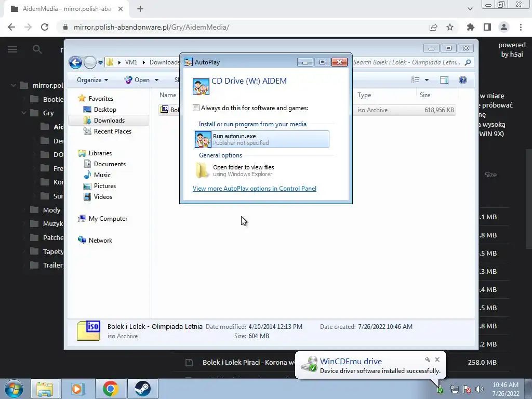The width and height of the screenshot is (532, 399).
Task: Open the Open button dropdown arrow
Action: [x=157, y=80]
